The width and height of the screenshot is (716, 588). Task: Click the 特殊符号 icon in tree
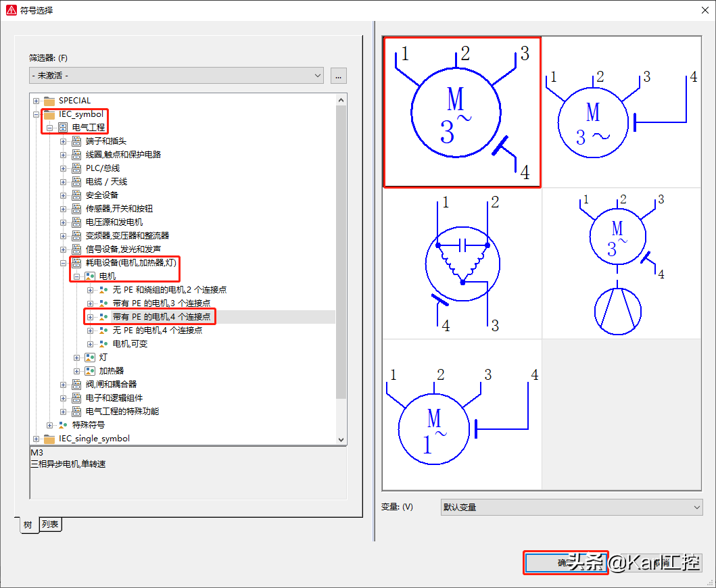coord(63,425)
